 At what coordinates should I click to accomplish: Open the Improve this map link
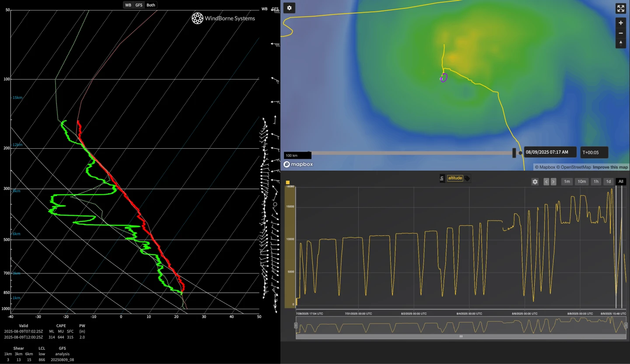[x=610, y=167]
